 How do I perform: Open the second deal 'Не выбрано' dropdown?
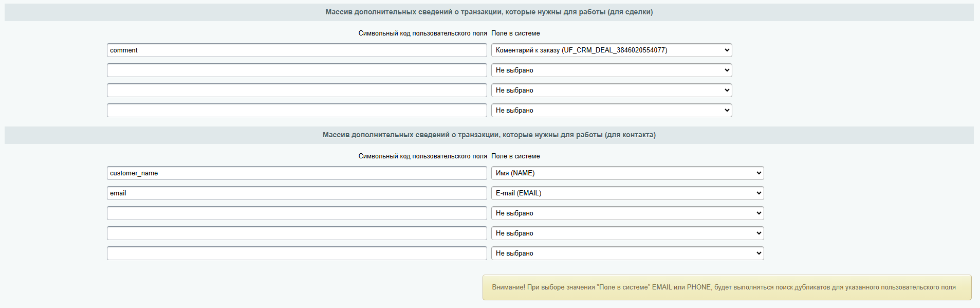pyautogui.click(x=611, y=70)
